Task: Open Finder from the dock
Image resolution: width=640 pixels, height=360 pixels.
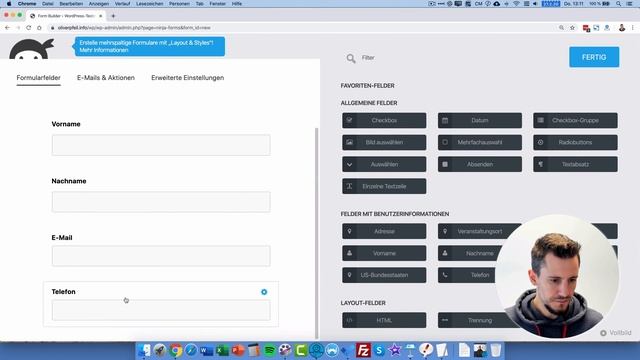Action: point(144,350)
